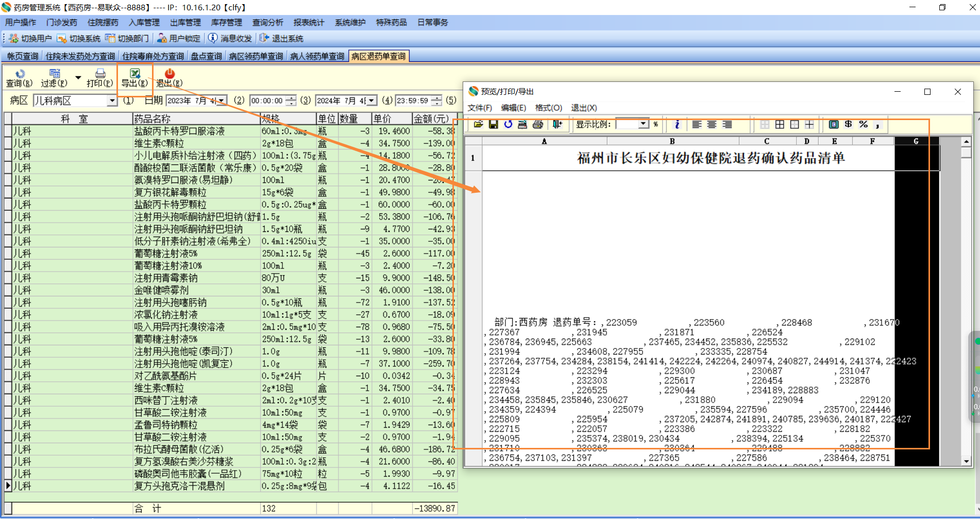Switch to the 住院未发药处方查询 tab
The width and height of the screenshot is (980, 519).
pyautogui.click(x=80, y=56)
